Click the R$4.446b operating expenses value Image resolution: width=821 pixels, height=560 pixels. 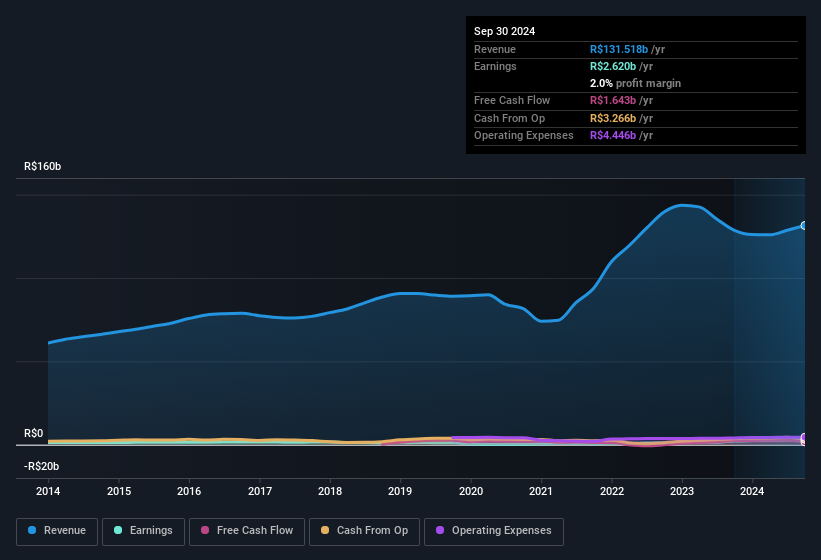(613, 136)
